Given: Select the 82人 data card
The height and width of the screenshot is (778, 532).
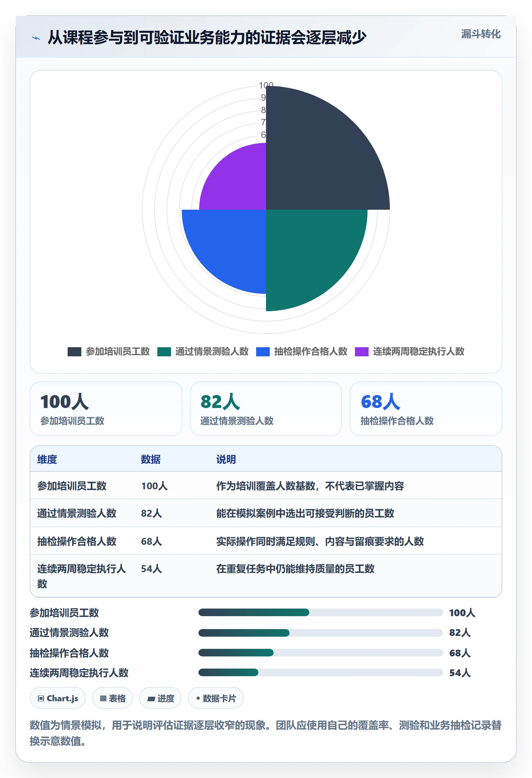Looking at the screenshot, I should pyautogui.click(x=266, y=409).
